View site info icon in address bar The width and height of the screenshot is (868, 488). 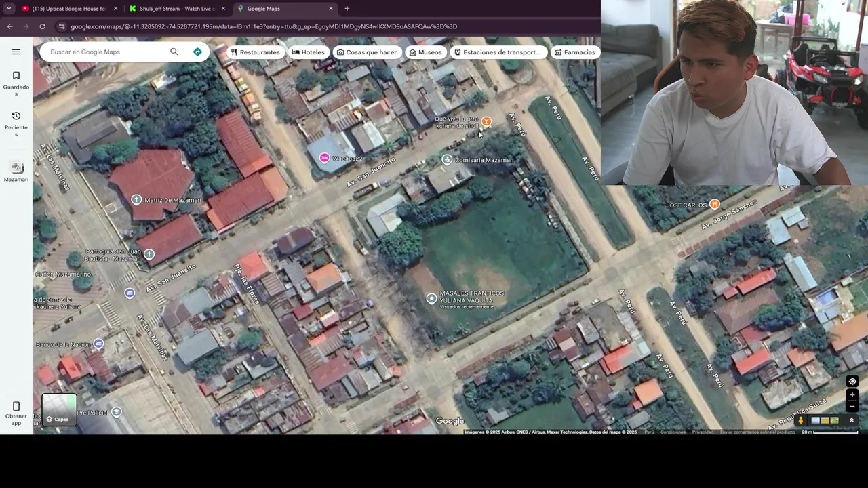[62, 26]
